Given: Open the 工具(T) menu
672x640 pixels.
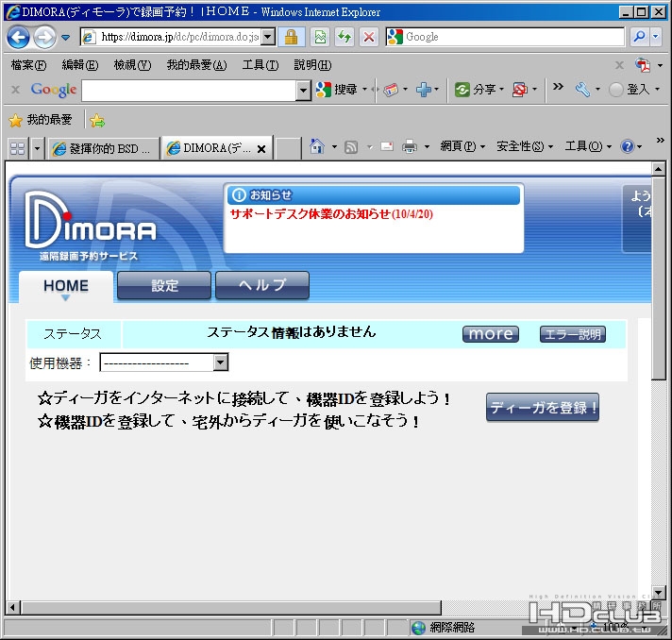Looking at the screenshot, I should [x=260, y=65].
